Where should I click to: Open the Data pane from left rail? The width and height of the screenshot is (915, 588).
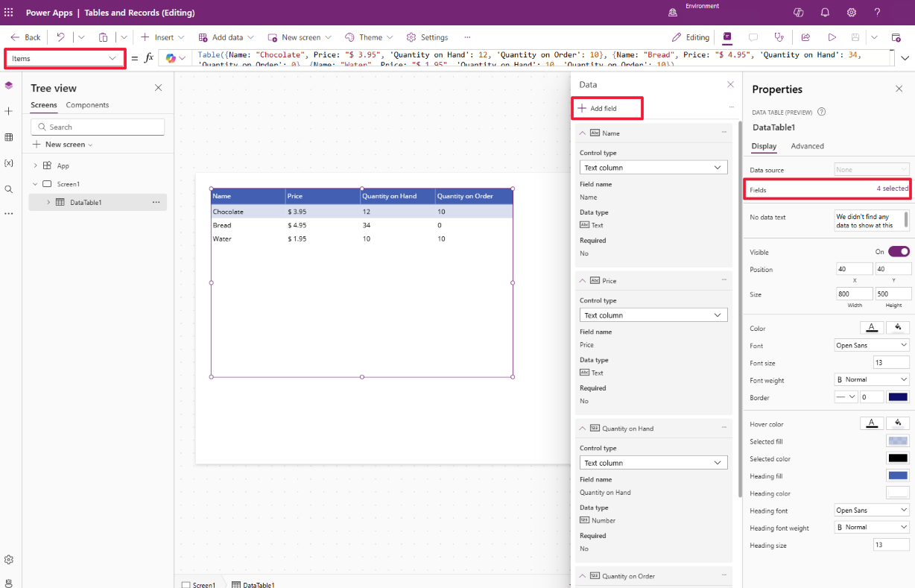pos(9,137)
